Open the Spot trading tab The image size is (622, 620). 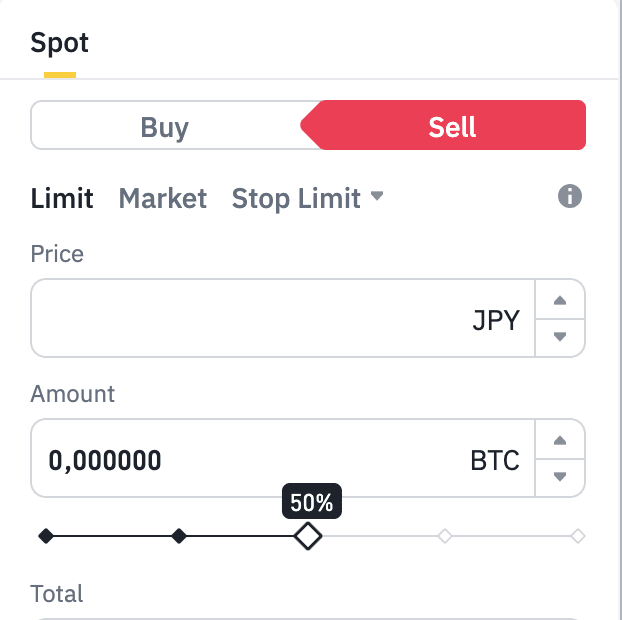coord(60,42)
